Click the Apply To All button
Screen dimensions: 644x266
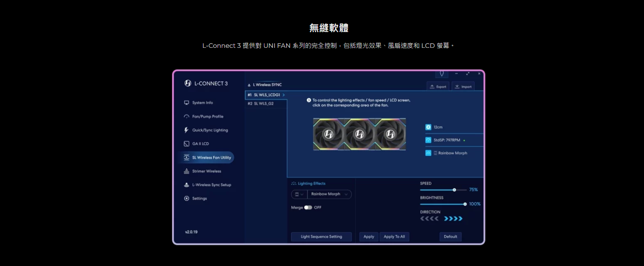394,237
